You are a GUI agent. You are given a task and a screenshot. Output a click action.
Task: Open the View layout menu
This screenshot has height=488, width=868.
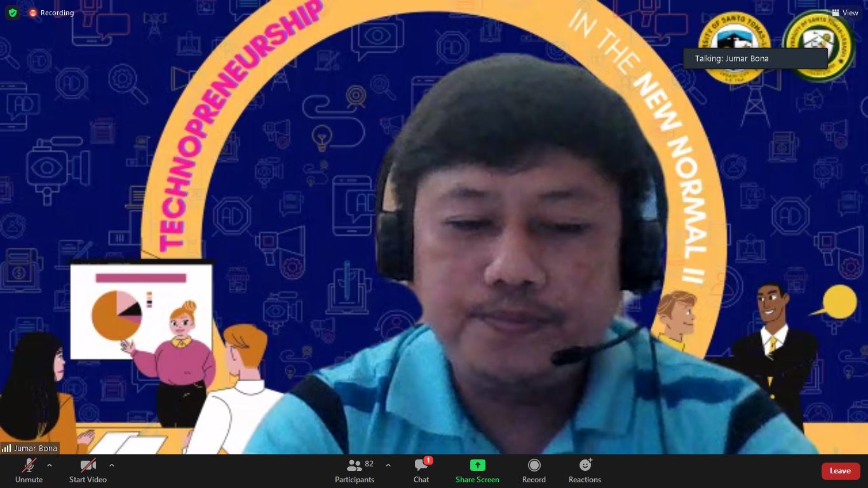[844, 13]
